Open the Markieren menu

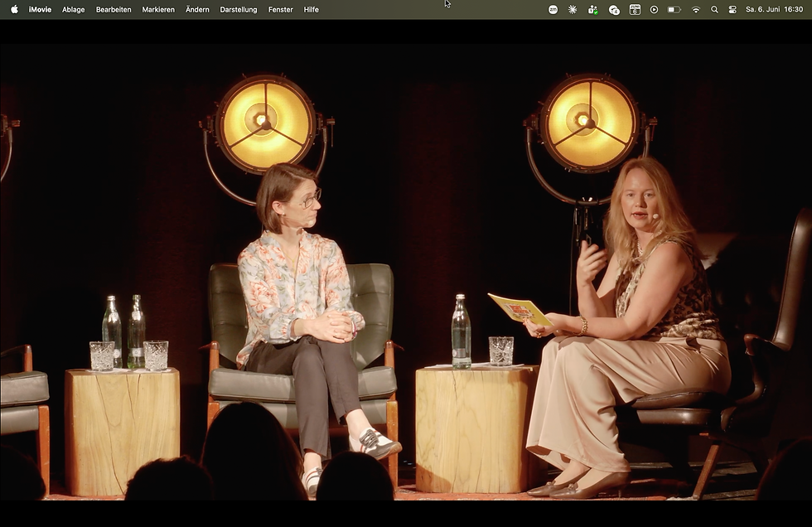(158, 9)
